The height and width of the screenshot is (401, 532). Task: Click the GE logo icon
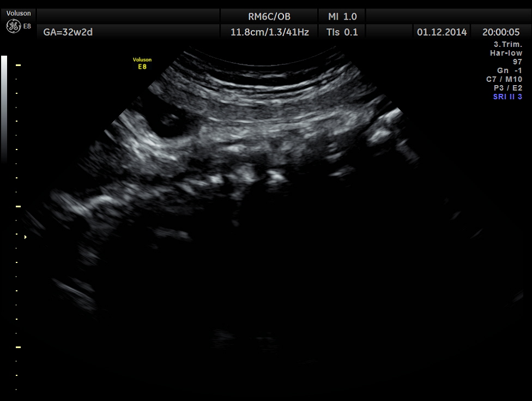tap(13, 26)
